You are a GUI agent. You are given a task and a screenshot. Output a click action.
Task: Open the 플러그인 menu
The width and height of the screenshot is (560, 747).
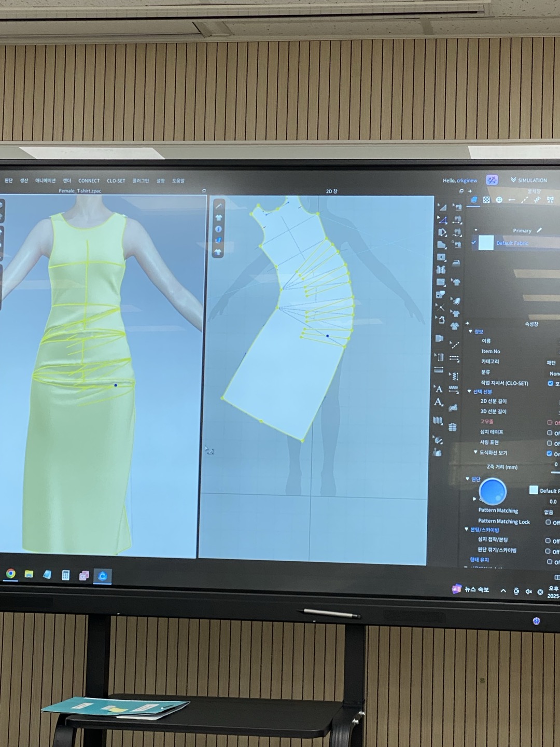tap(141, 181)
